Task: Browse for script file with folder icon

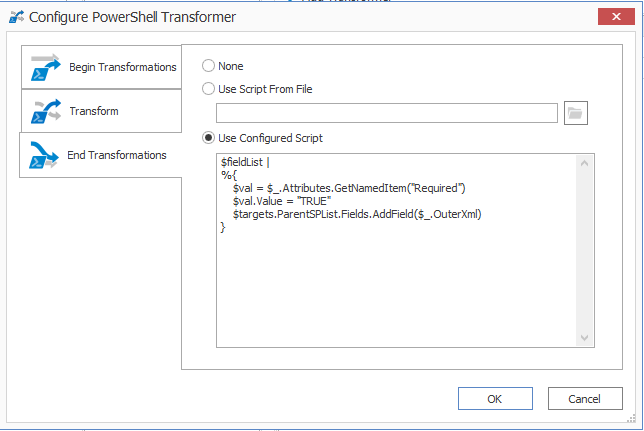Action: pyautogui.click(x=575, y=113)
